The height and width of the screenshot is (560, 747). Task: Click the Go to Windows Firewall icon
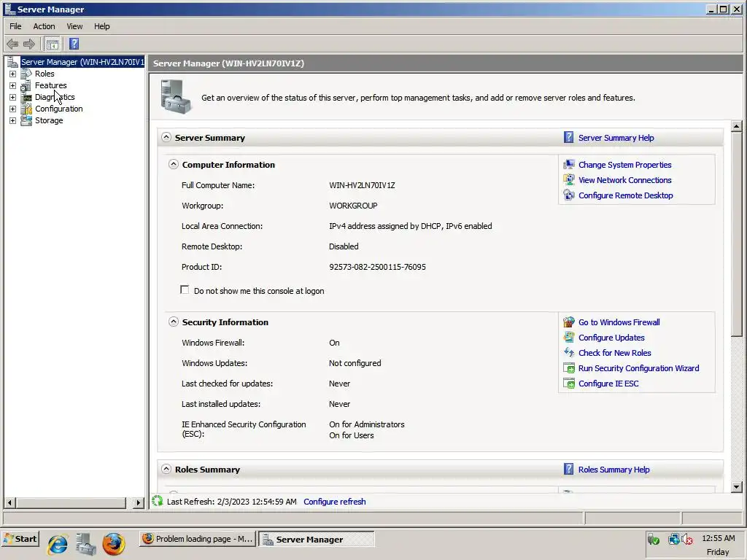(569, 322)
